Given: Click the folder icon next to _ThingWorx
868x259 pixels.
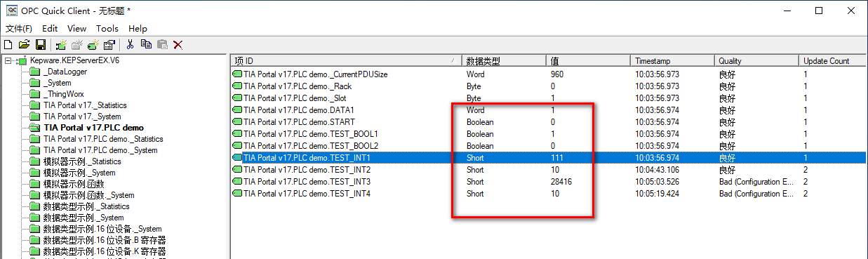Looking at the screenshot, I should (34, 94).
